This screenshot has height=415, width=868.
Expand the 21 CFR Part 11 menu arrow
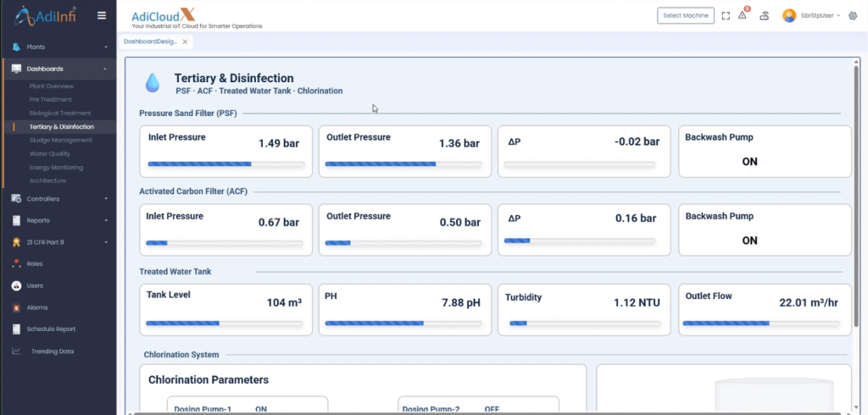click(x=106, y=242)
